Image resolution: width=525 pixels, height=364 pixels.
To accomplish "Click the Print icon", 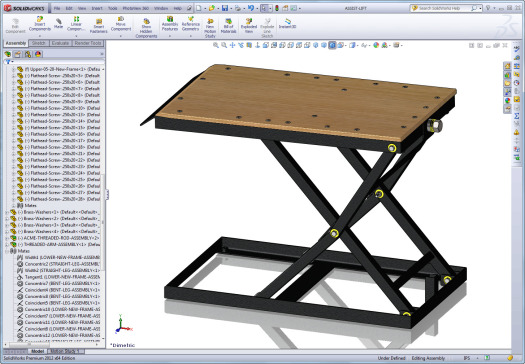I will click(x=237, y=8).
